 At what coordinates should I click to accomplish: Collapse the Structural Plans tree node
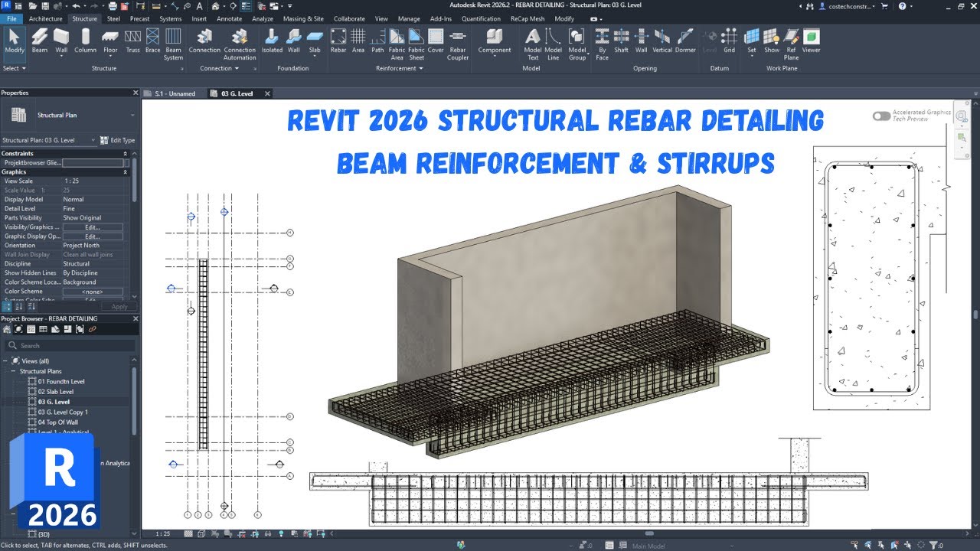(x=14, y=371)
